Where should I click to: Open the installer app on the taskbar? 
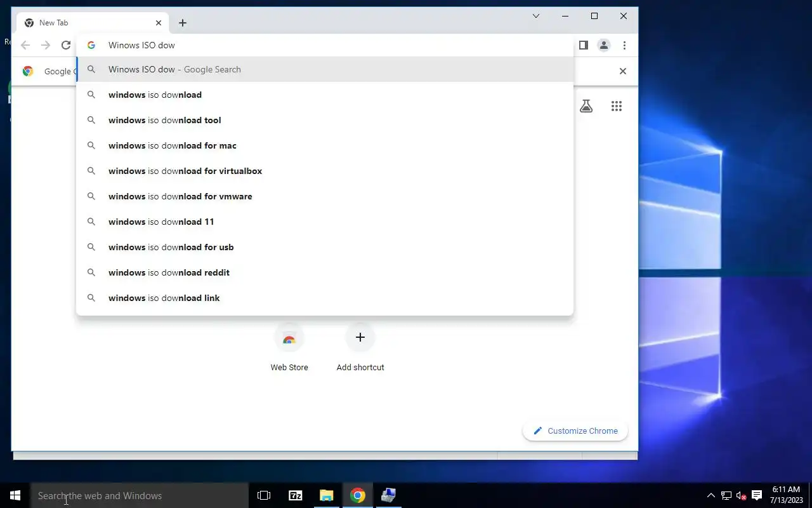[x=388, y=495]
